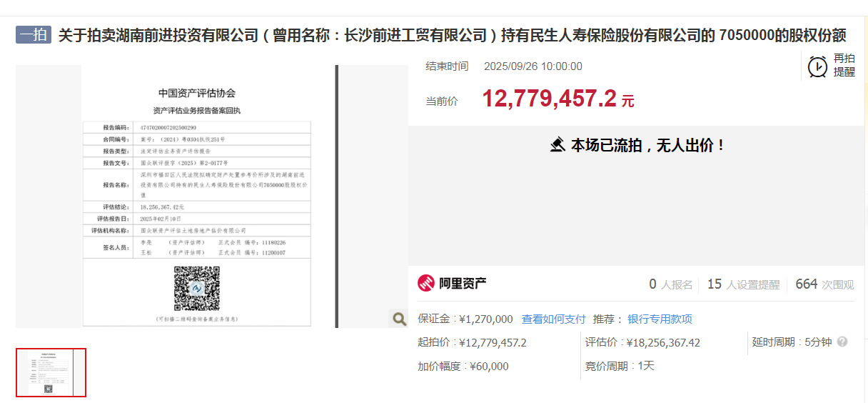Click the red 阿里资产 logo icon
The width and height of the screenshot is (868, 403).
pos(426,284)
